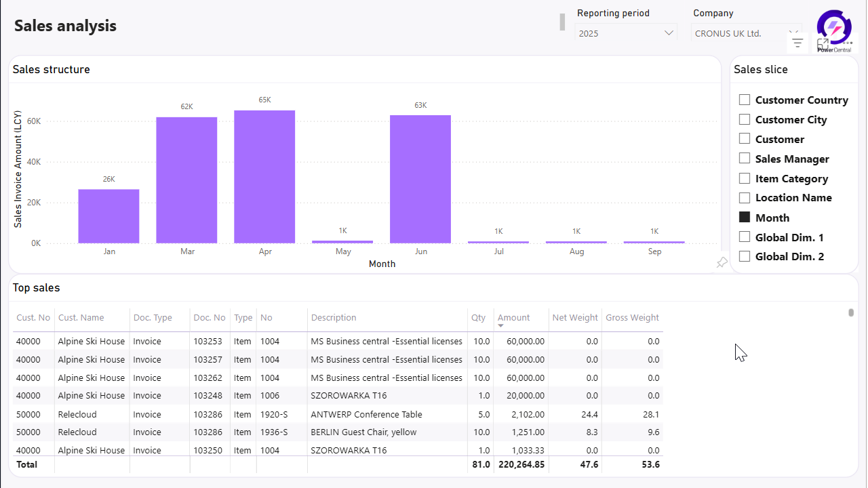This screenshot has width=868, height=488.
Task: Click the Doc. No column header
Action: point(210,317)
